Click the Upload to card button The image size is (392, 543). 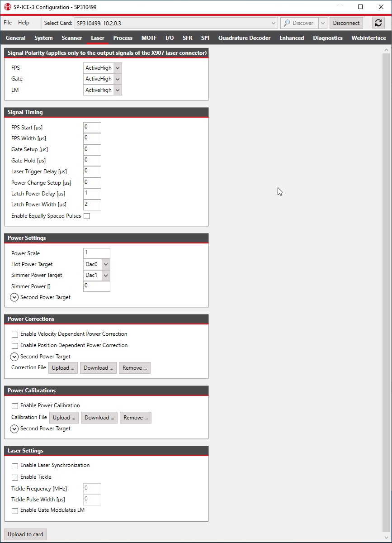point(25,534)
